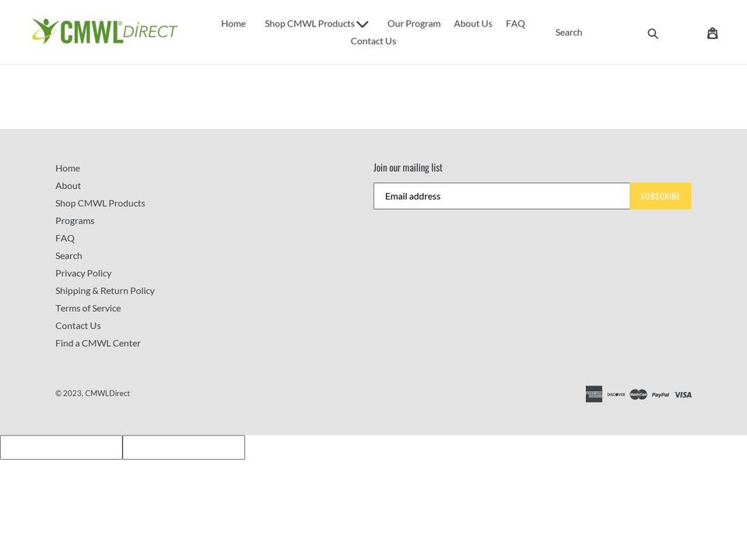
Task: Open Privacy Policy link
Action: click(83, 273)
